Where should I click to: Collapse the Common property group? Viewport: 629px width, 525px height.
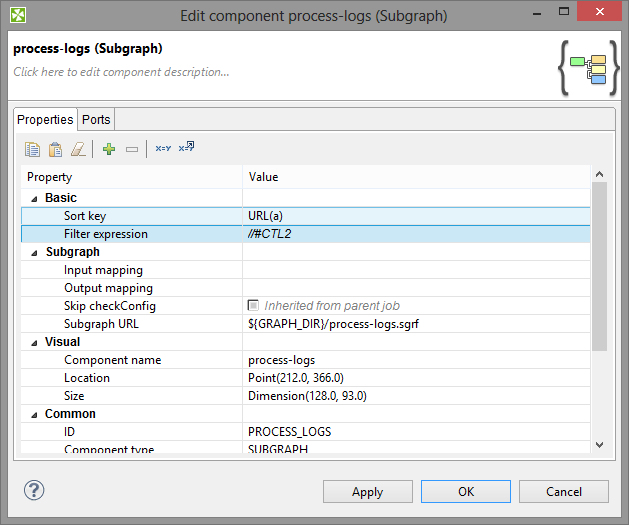click(34, 414)
